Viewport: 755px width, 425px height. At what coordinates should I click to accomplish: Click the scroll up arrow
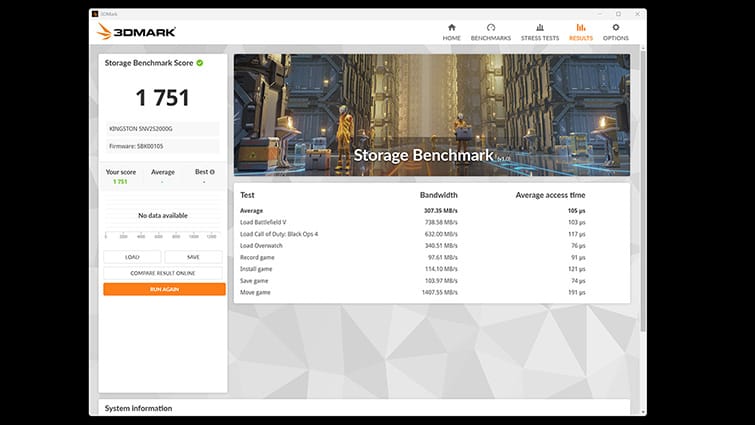click(643, 48)
